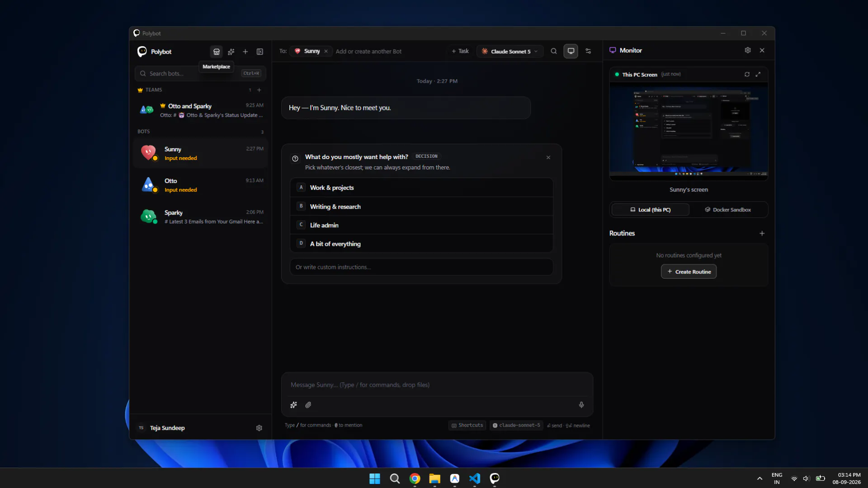This screenshot has width=868, height=488.
Task: Open chat settings sliders icon
Action: point(588,51)
